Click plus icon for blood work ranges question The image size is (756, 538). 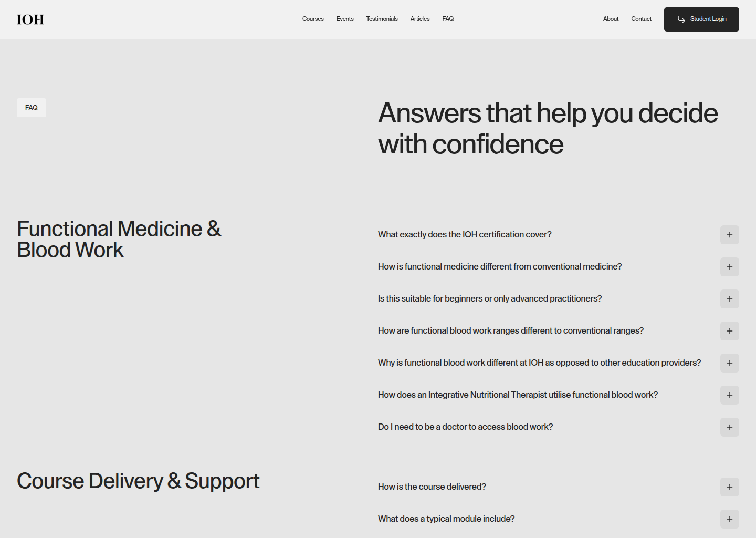click(x=729, y=331)
